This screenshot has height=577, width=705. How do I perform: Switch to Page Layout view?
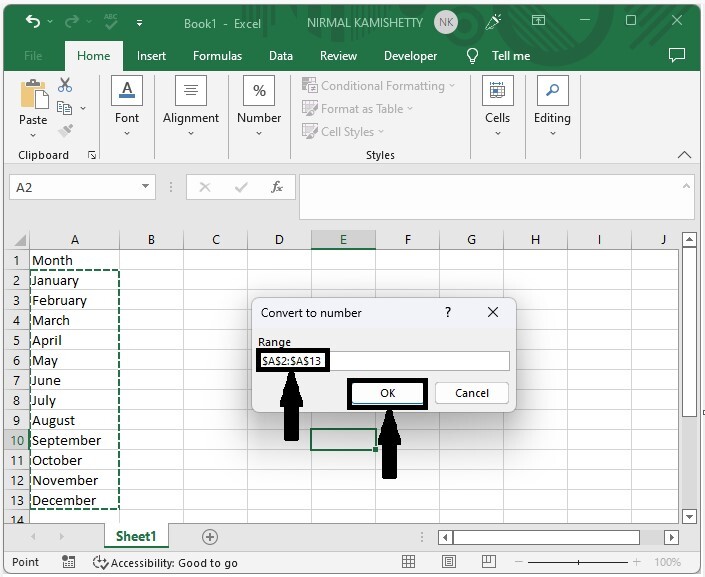pyautogui.click(x=447, y=563)
